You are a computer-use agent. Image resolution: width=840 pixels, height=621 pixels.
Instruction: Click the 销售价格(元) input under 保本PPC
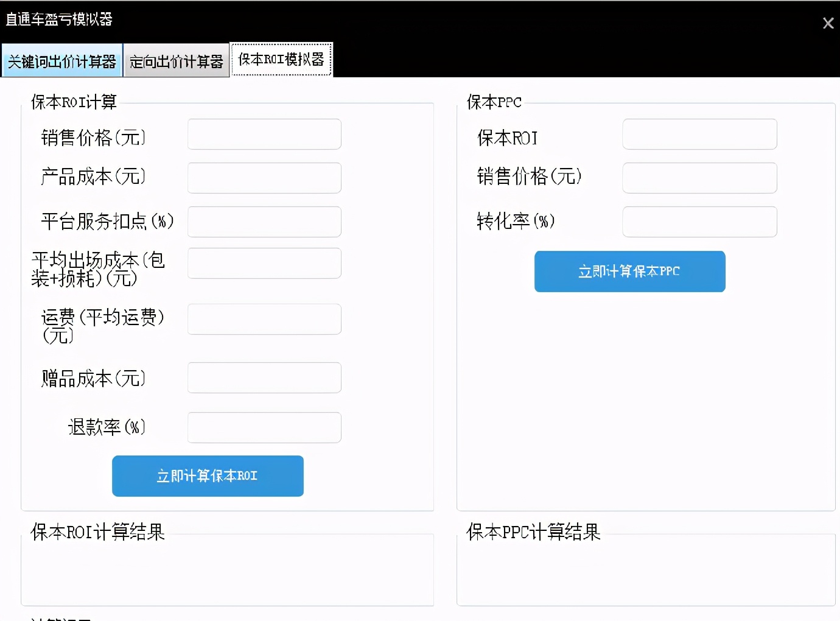[x=699, y=178]
